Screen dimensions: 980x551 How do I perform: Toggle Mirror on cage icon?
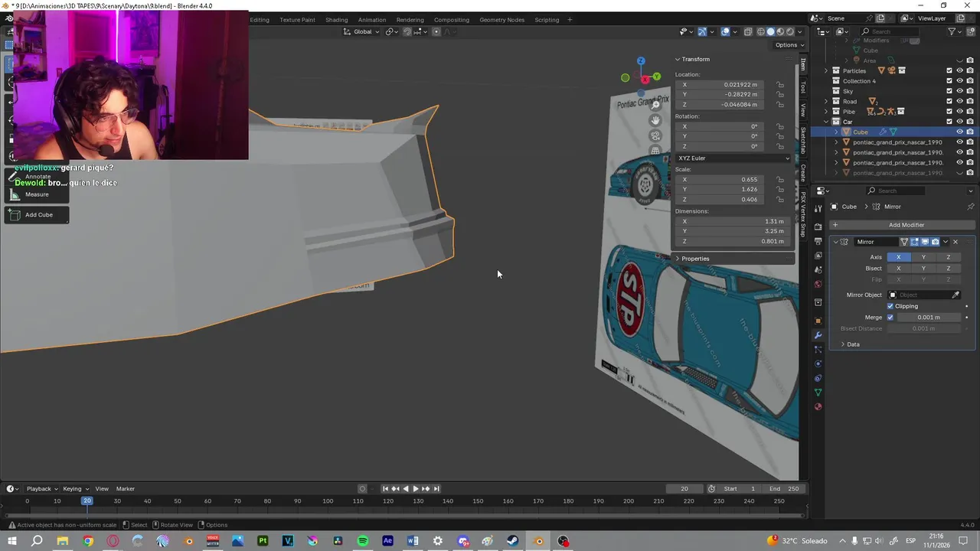click(904, 242)
